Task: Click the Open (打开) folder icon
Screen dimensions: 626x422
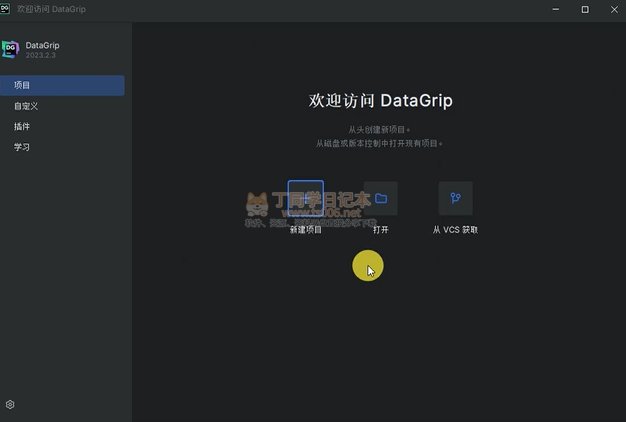Action: [380, 198]
